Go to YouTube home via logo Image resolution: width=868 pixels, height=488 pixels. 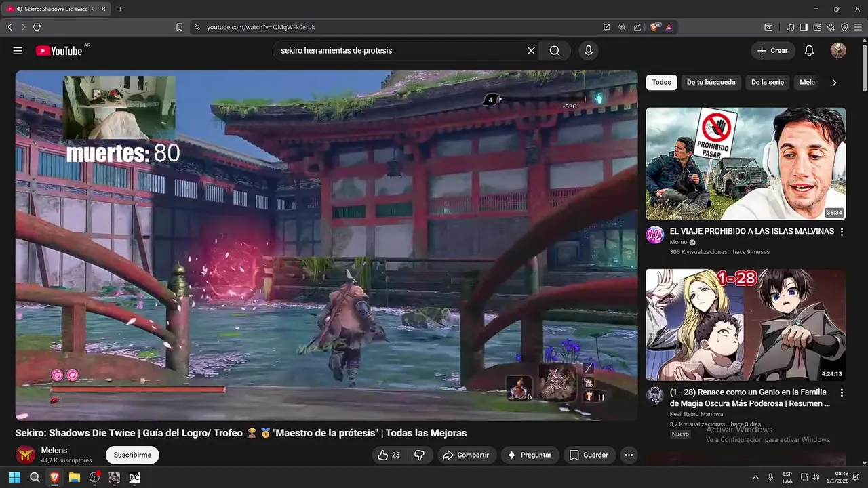(x=59, y=51)
